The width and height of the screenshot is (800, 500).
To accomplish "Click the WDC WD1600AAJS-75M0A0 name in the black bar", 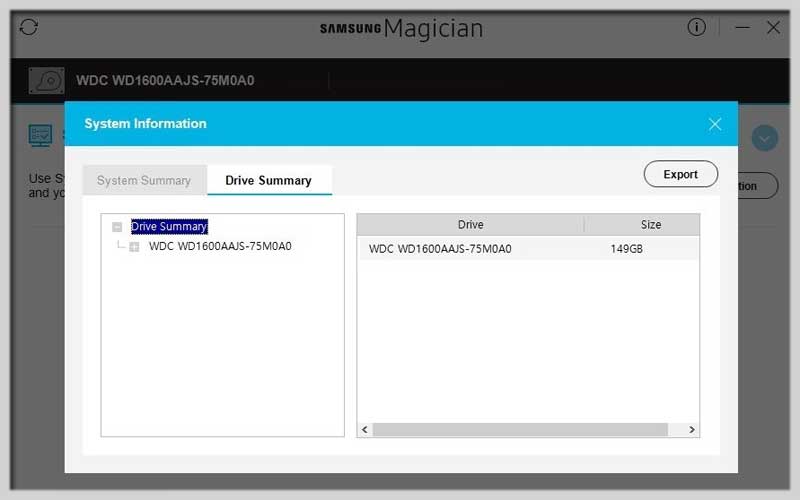I will pyautogui.click(x=165, y=81).
